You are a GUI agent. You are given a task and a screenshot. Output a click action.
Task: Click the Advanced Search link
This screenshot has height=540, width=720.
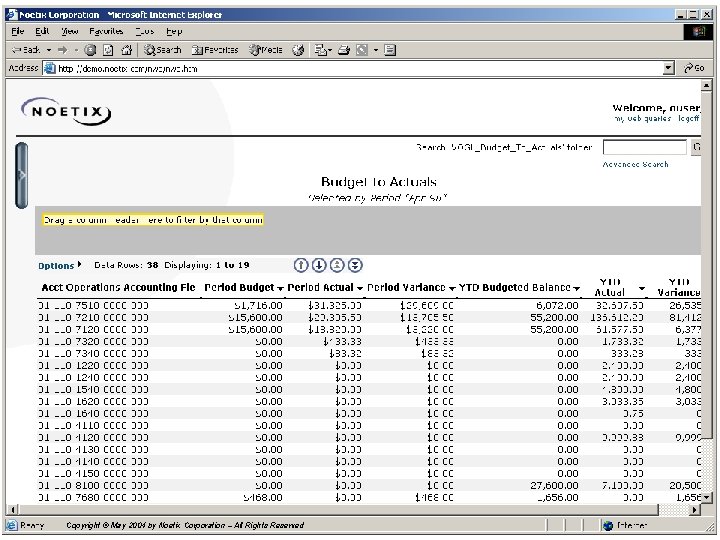click(635, 164)
